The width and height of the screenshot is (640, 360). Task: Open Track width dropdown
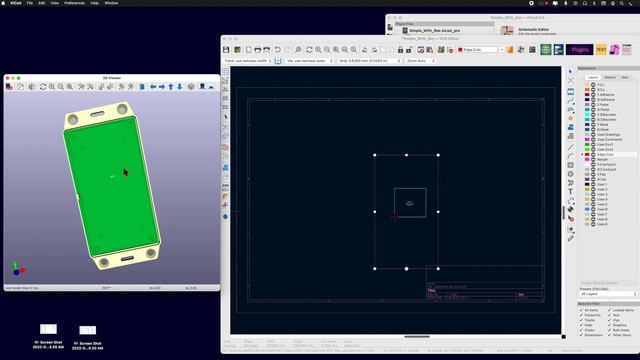(248, 61)
